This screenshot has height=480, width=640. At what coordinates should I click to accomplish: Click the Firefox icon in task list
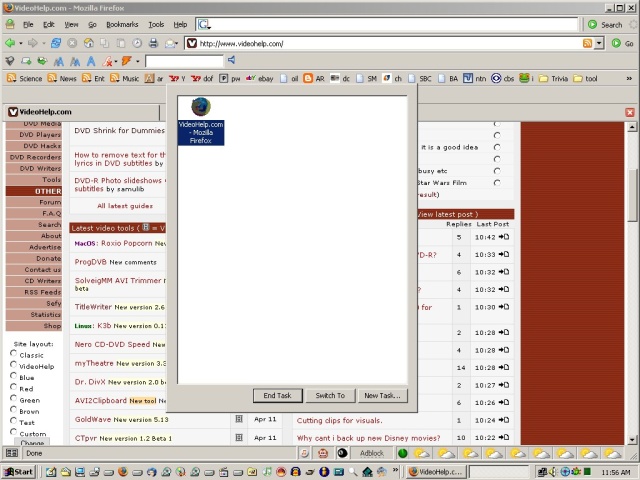pos(201,107)
